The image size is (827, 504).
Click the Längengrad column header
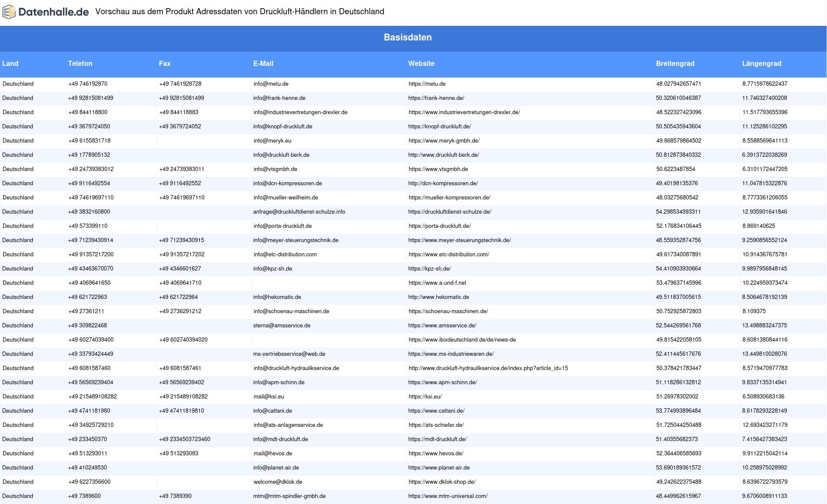[762, 63]
